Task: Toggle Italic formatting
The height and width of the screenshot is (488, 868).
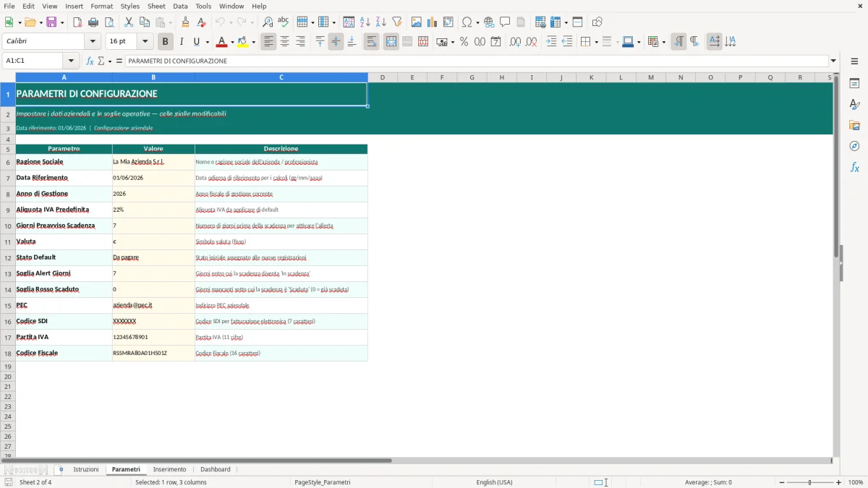Action: 182,42
